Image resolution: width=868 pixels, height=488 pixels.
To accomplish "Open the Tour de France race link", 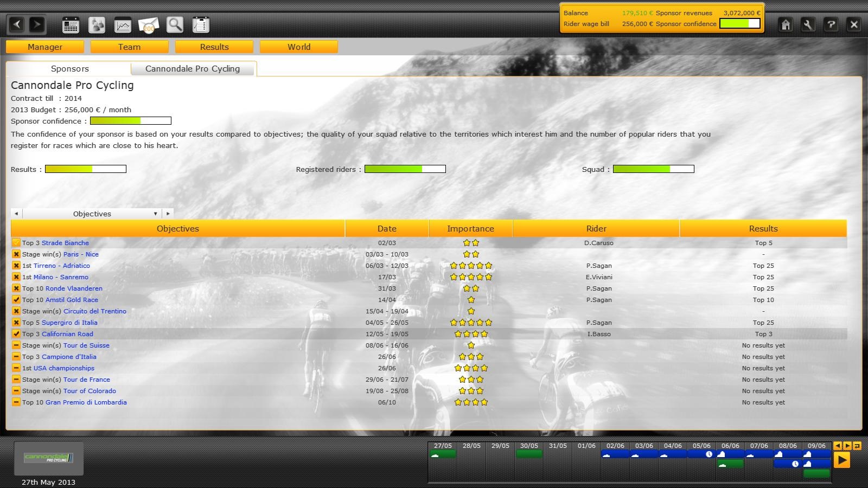I will click(x=87, y=380).
